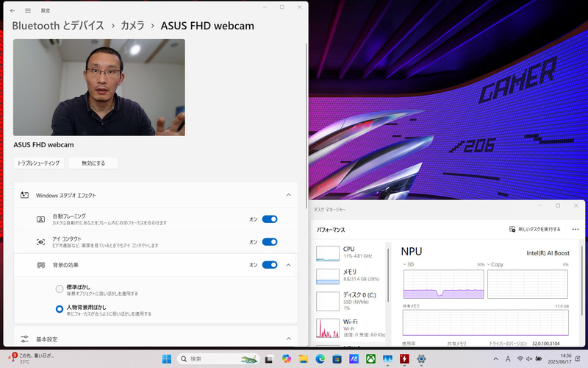Click the background effects icon

pos(40,265)
